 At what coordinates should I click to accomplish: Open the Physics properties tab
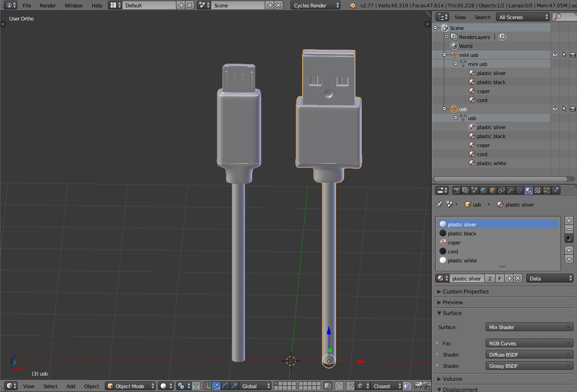tap(556, 190)
